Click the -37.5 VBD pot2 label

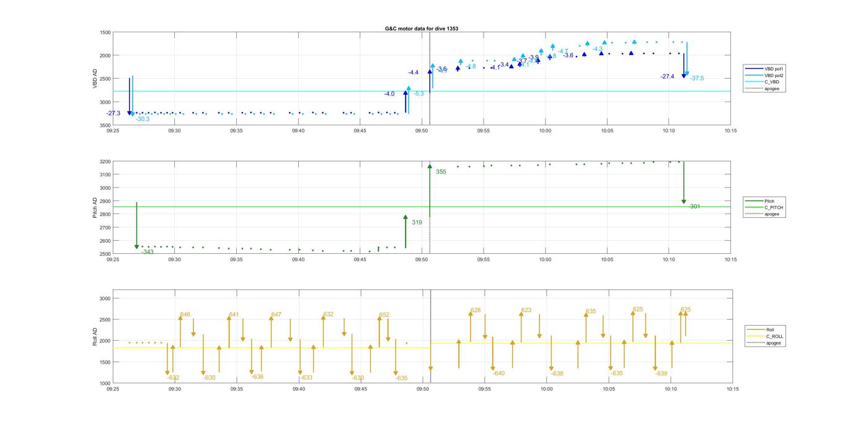click(x=697, y=78)
